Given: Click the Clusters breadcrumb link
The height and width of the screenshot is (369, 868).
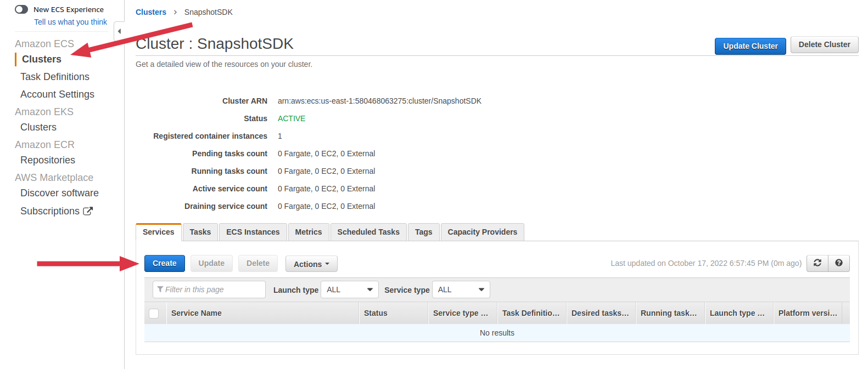Looking at the screenshot, I should pyautogui.click(x=150, y=12).
